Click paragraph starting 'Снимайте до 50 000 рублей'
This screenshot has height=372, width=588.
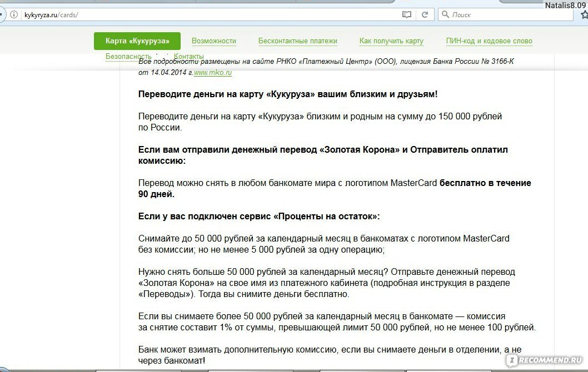[324, 244]
